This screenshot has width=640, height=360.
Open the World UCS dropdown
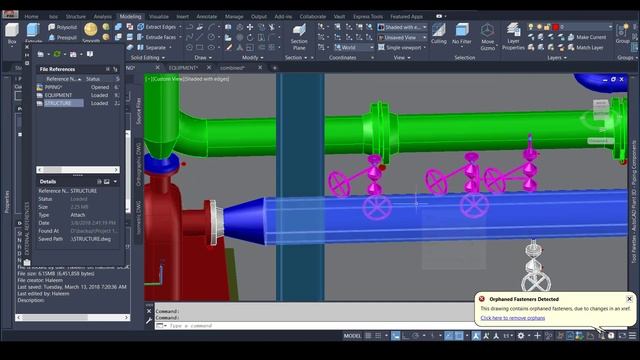pyautogui.click(x=353, y=47)
